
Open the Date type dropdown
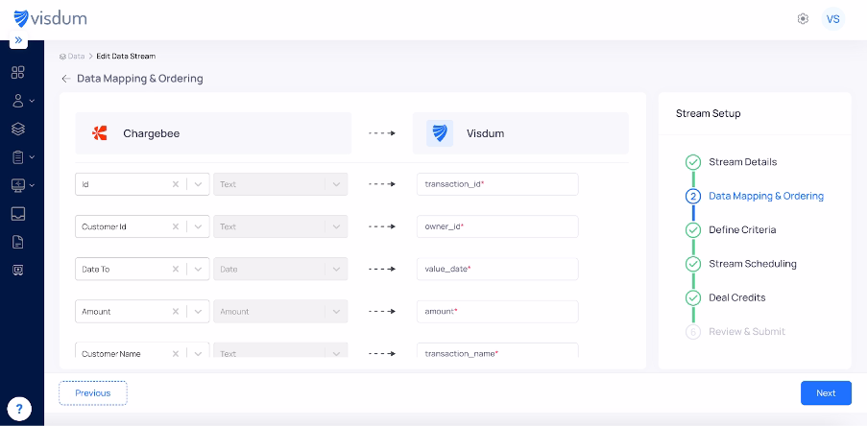tap(280, 269)
